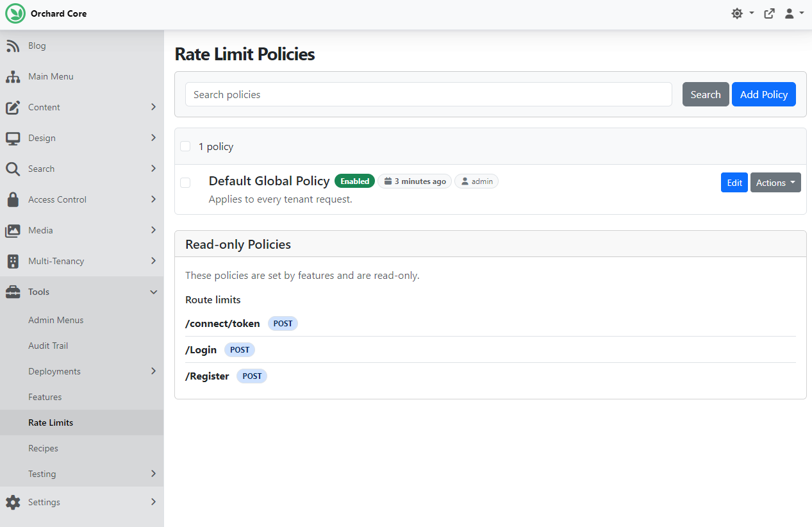Open Audit Trail under Tools
The width and height of the screenshot is (812, 527).
(82, 346)
